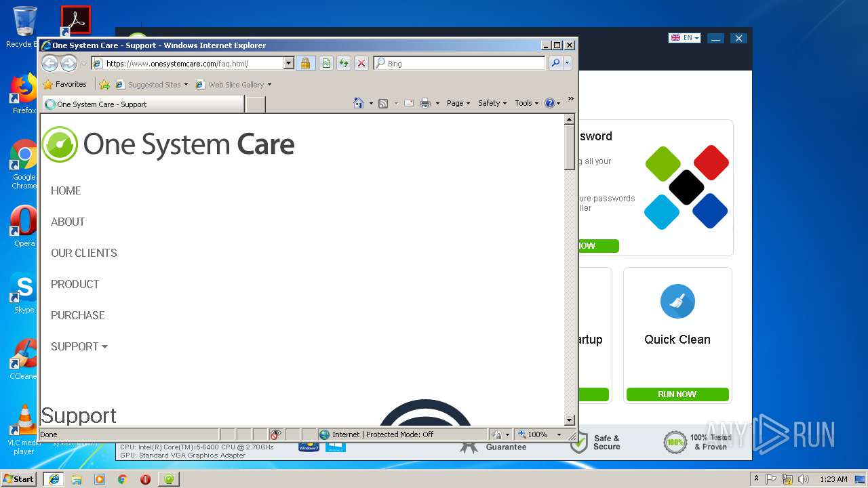The height and width of the screenshot is (488, 868).
Task: Click the RSS Feeds icon
Action: 383,103
